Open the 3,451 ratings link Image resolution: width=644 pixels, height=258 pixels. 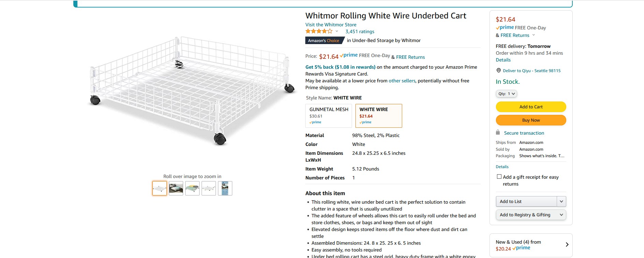click(x=360, y=31)
